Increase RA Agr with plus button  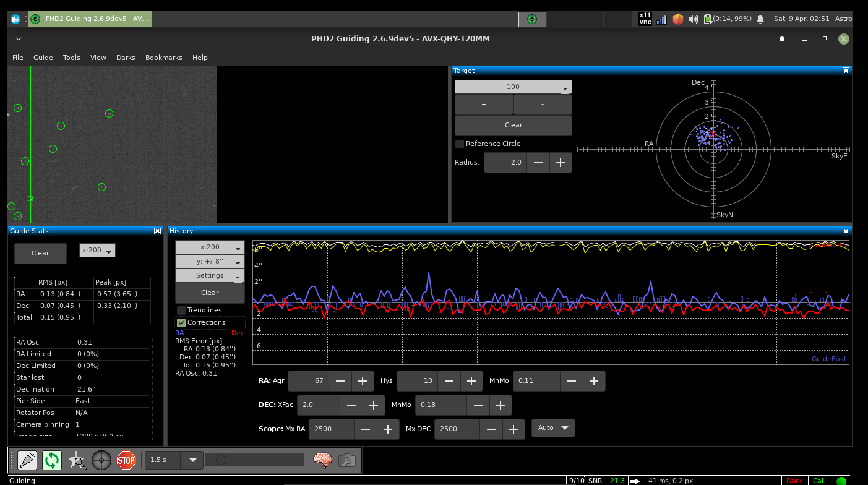pos(363,381)
